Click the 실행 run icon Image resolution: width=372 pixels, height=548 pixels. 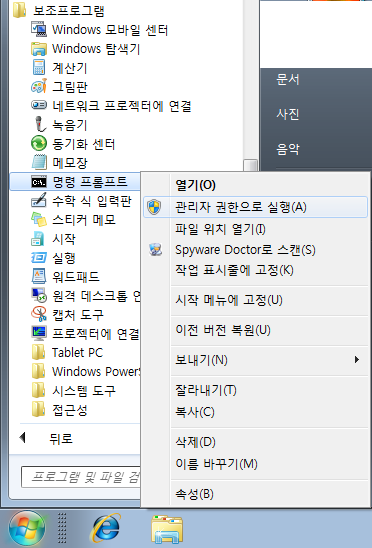point(39,258)
